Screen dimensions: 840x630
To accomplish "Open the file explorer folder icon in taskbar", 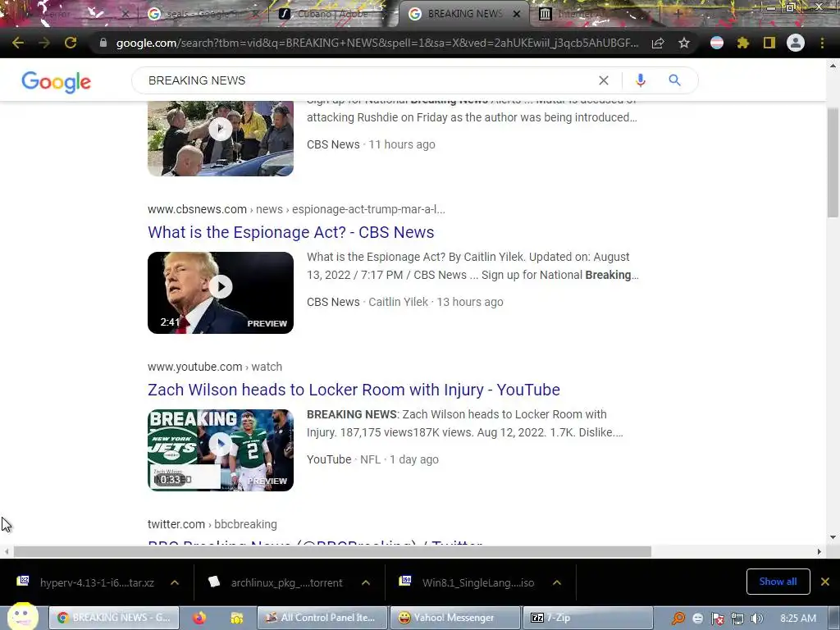I will tap(237, 618).
